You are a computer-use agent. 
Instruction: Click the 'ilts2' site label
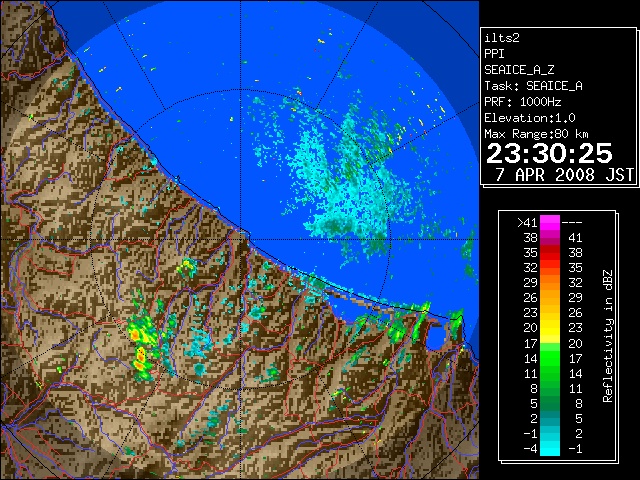502,38
